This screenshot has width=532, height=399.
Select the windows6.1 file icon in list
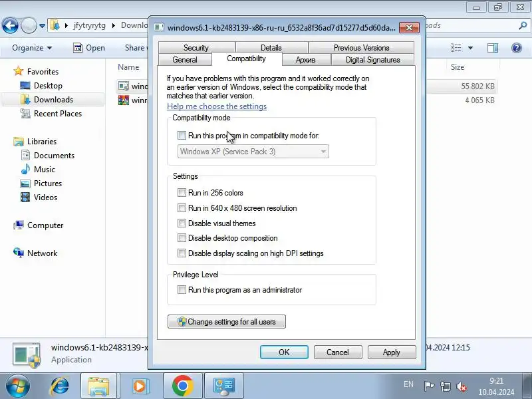(x=124, y=86)
